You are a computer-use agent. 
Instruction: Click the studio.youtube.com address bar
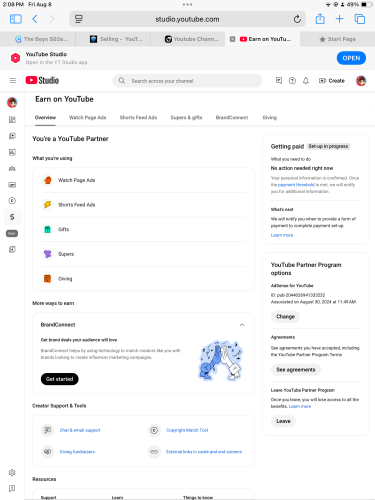[187, 19]
